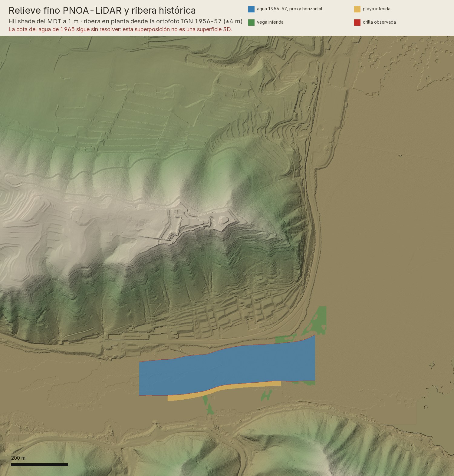The image size is (454, 476).
Task: Click the '200 m' scale bar label
Action: click(x=18, y=458)
